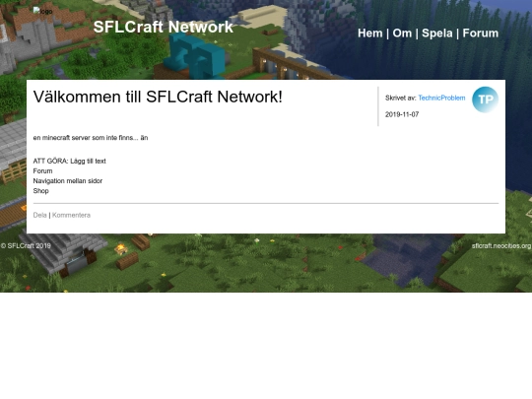Open the Forum link in the header
This screenshot has width=532, height=399.
[x=481, y=33]
